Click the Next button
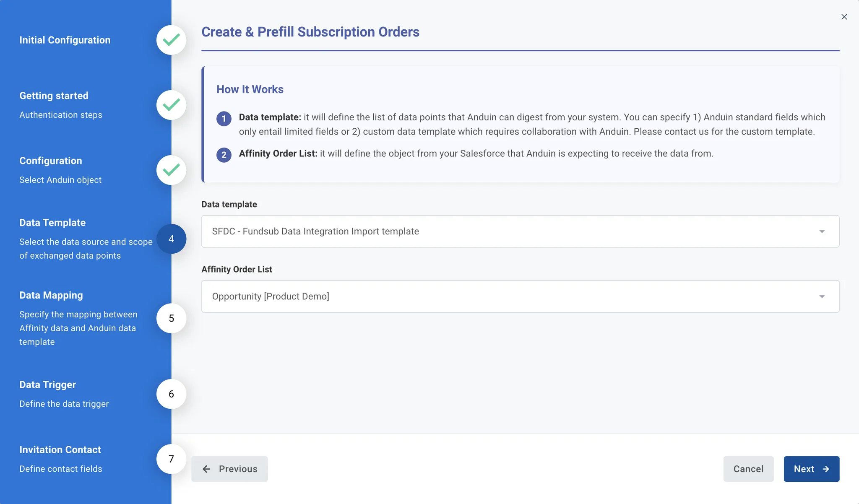 pos(811,469)
